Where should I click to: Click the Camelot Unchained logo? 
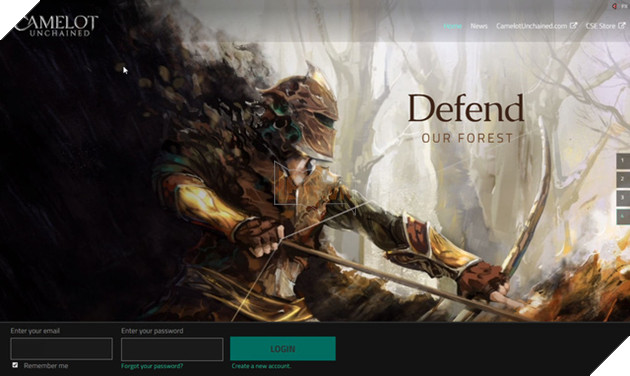pos(56,25)
